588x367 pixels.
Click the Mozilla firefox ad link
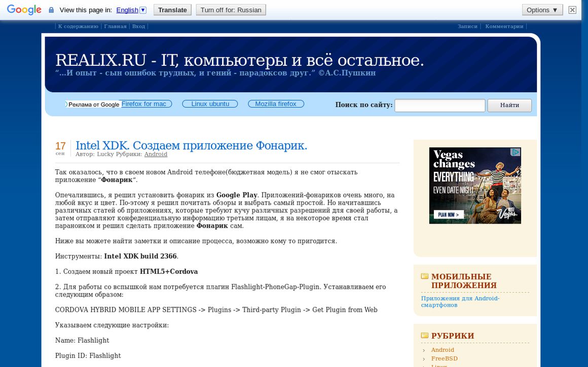pos(276,104)
